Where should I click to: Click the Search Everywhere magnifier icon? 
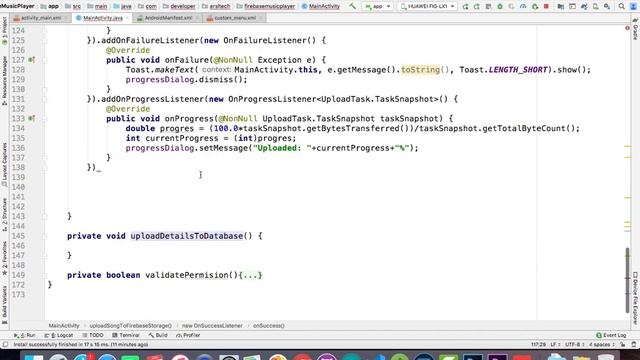coord(621,7)
